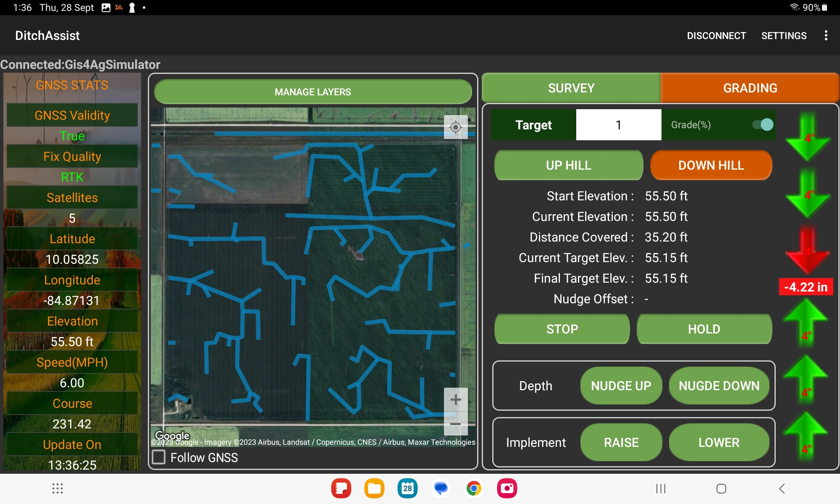Tap the bottom green up arrow indicator
The height and width of the screenshot is (504, 840).
point(806,436)
